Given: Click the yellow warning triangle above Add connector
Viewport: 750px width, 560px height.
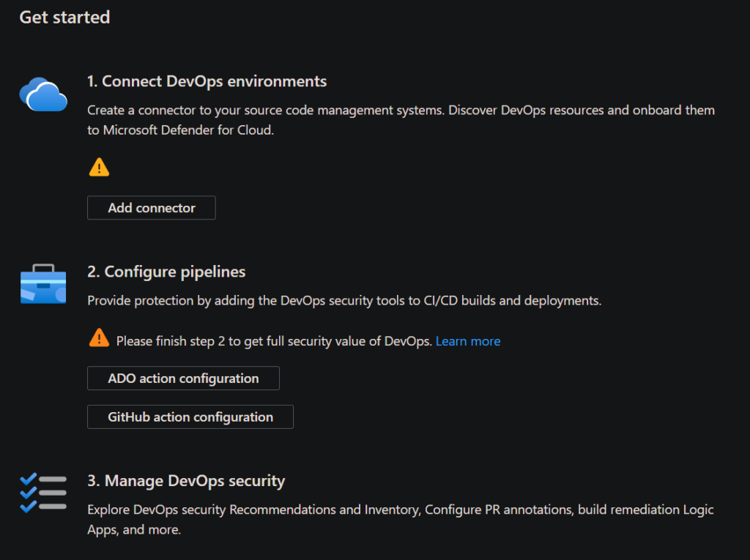Looking at the screenshot, I should 99,168.
